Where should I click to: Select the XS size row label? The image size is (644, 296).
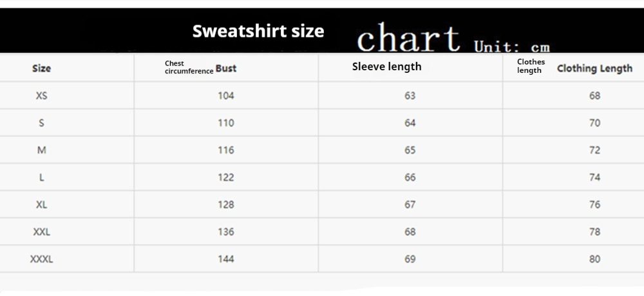point(41,95)
